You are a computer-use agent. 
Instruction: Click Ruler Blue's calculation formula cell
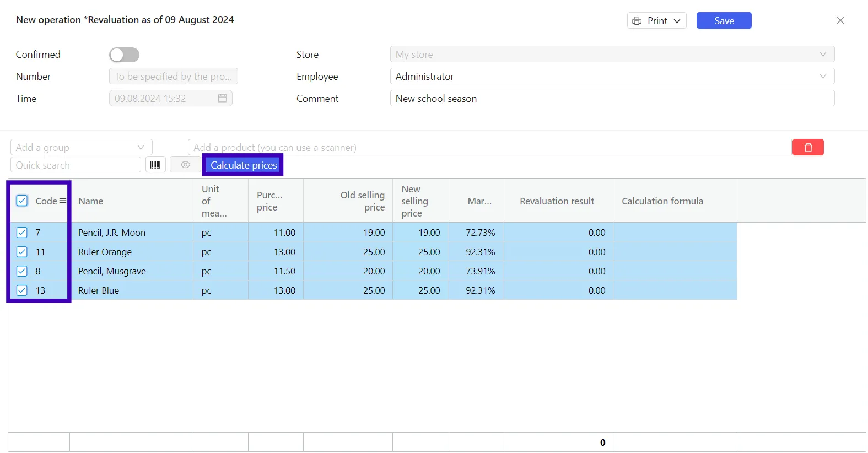[675, 290]
